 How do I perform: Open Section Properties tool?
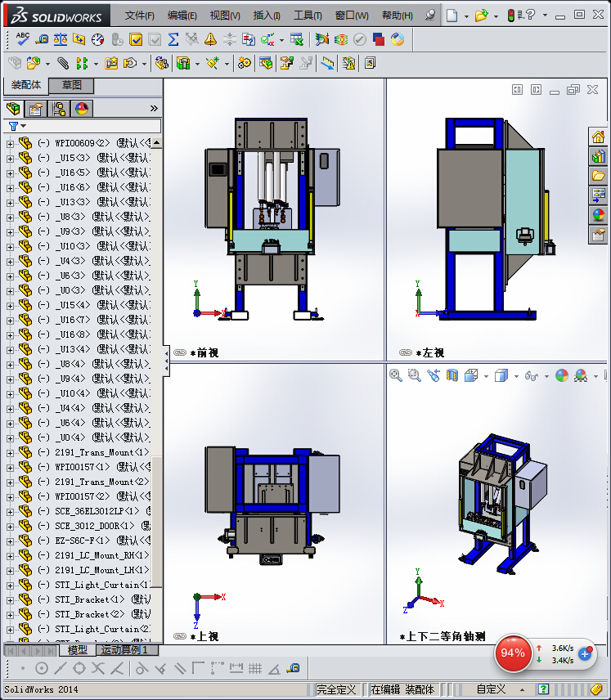[x=79, y=39]
